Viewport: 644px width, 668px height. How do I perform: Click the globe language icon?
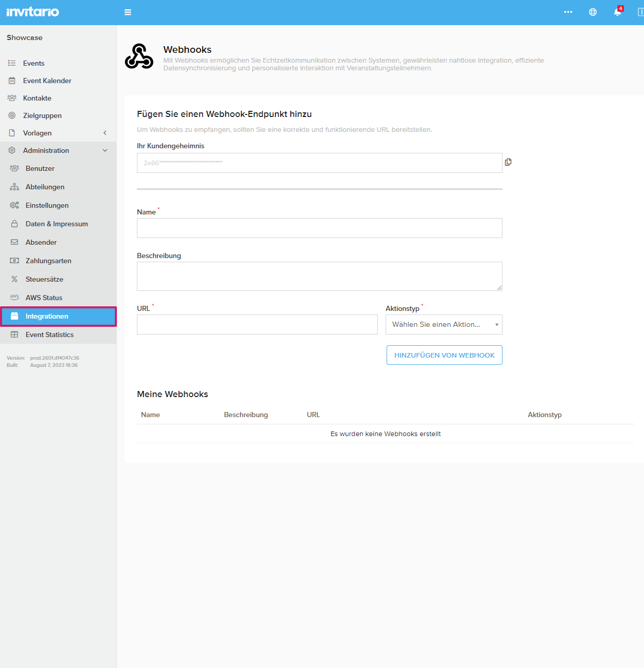593,12
